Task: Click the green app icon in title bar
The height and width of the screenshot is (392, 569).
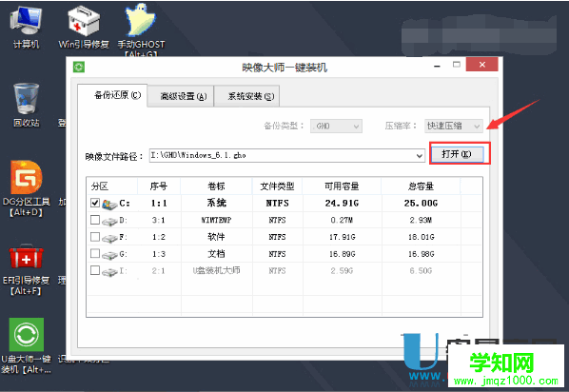Action: [x=79, y=67]
